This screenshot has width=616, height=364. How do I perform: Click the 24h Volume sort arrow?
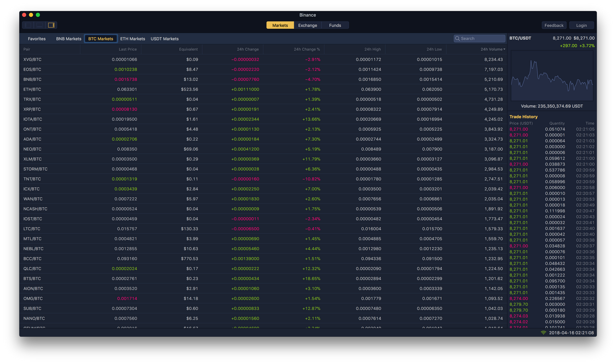504,50
